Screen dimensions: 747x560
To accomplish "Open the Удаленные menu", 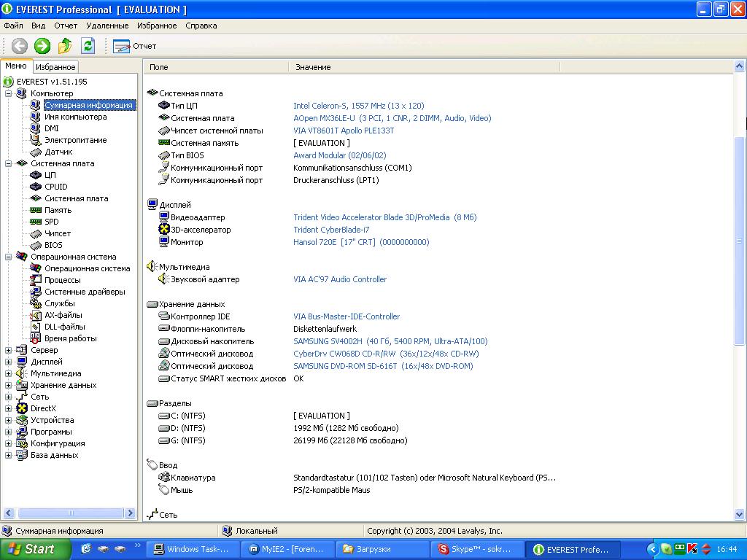I will [107, 26].
